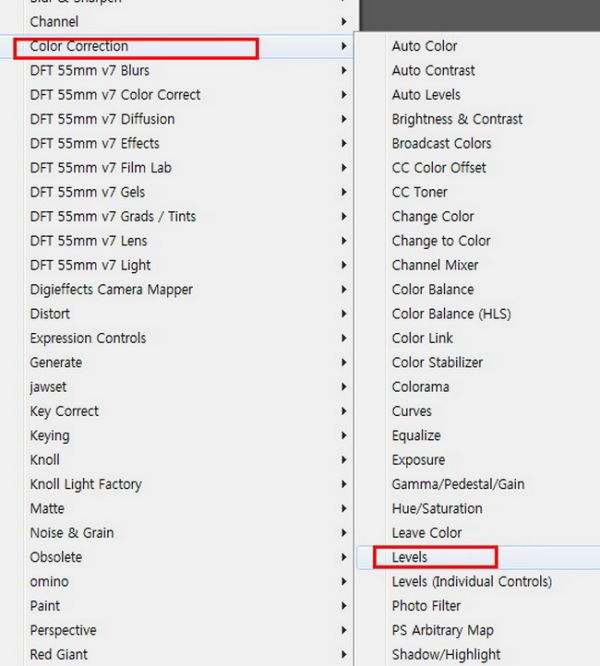The image size is (600, 666).
Task: Choose the Photo Filter effect
Action: (426, 606)
